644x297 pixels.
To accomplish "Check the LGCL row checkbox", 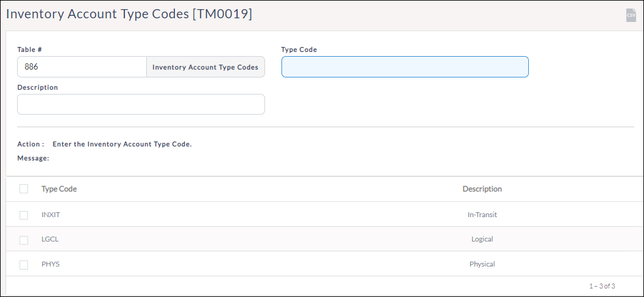I will pyautogui.click(x=24, y=240).
